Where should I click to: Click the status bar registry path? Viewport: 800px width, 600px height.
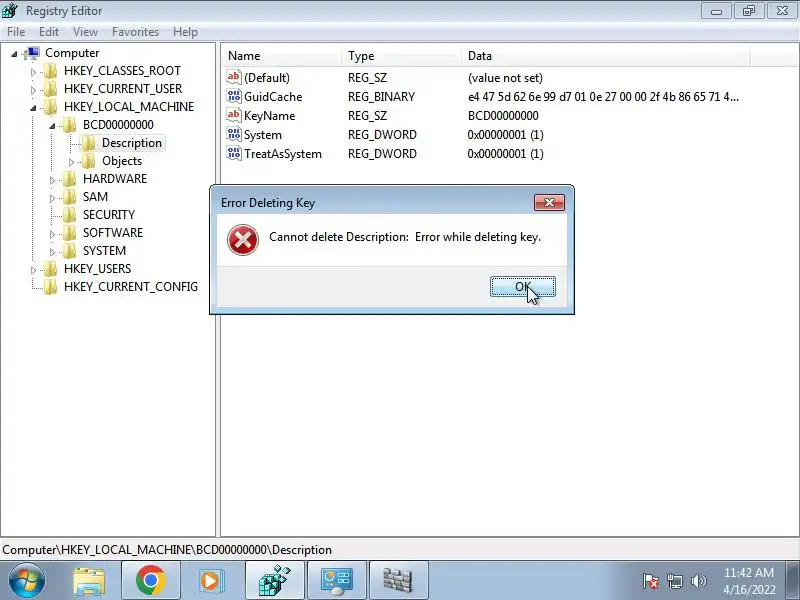[x=167, y=549]
